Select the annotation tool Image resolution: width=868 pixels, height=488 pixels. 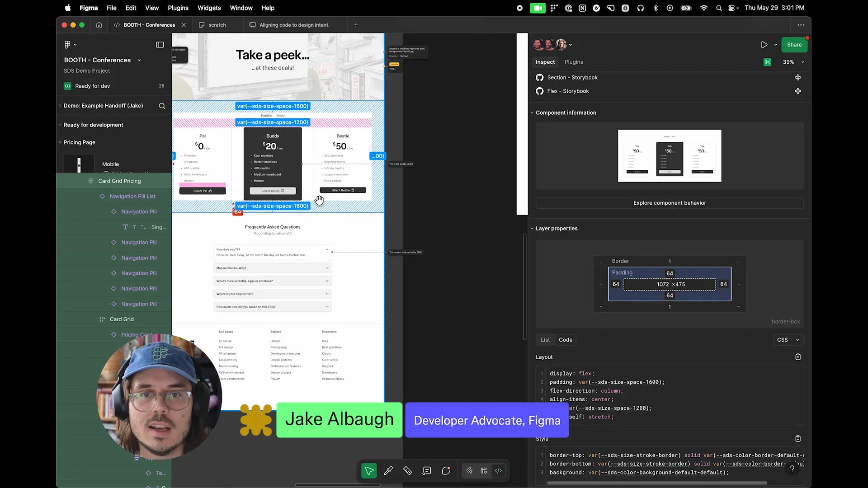pos(427,471)
